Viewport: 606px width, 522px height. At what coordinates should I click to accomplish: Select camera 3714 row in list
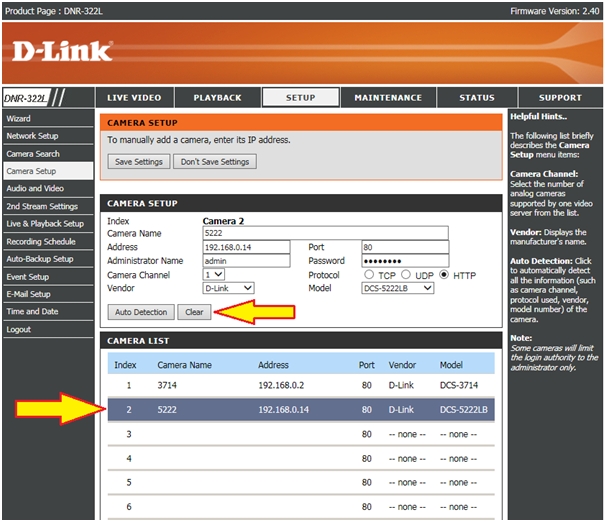(300, 385)
